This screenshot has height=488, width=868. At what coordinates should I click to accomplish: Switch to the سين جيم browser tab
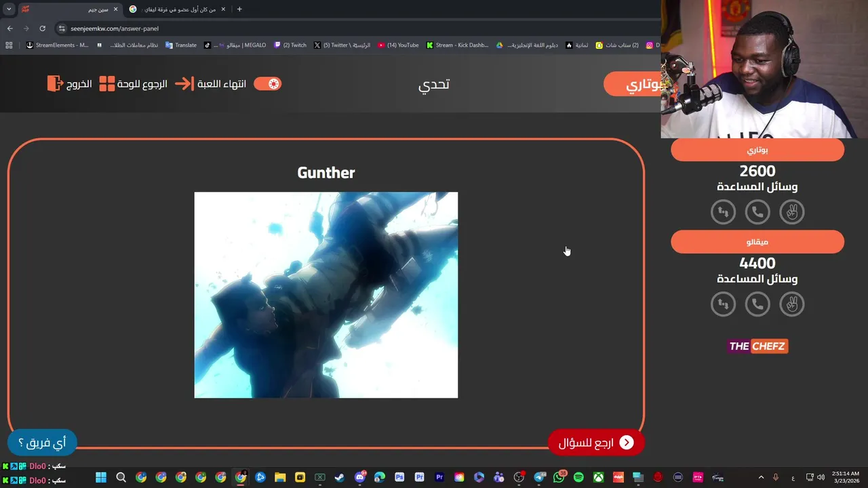pyautogui.click(x=71, y=9)
